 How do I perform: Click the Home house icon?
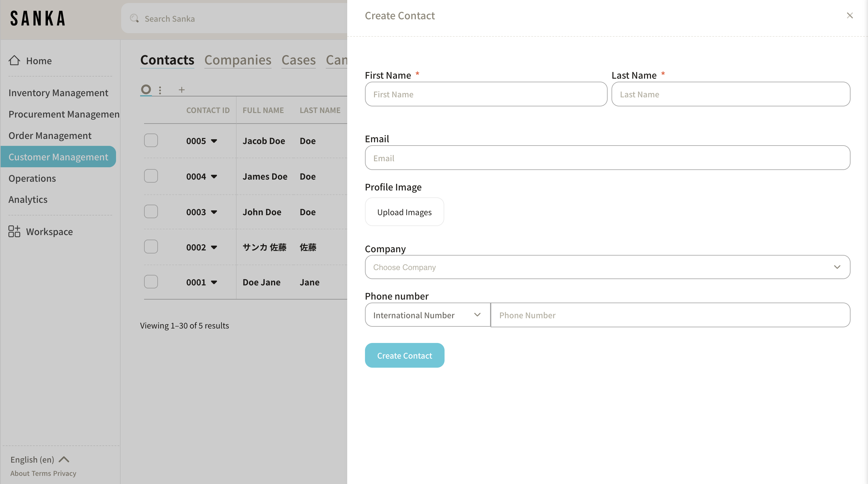pos(14,61)
